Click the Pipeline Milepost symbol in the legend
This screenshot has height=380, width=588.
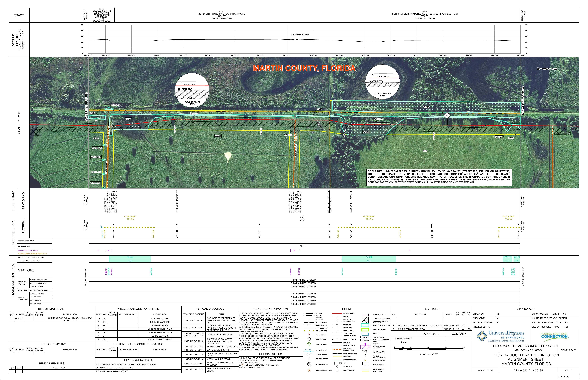click(309, 364)
